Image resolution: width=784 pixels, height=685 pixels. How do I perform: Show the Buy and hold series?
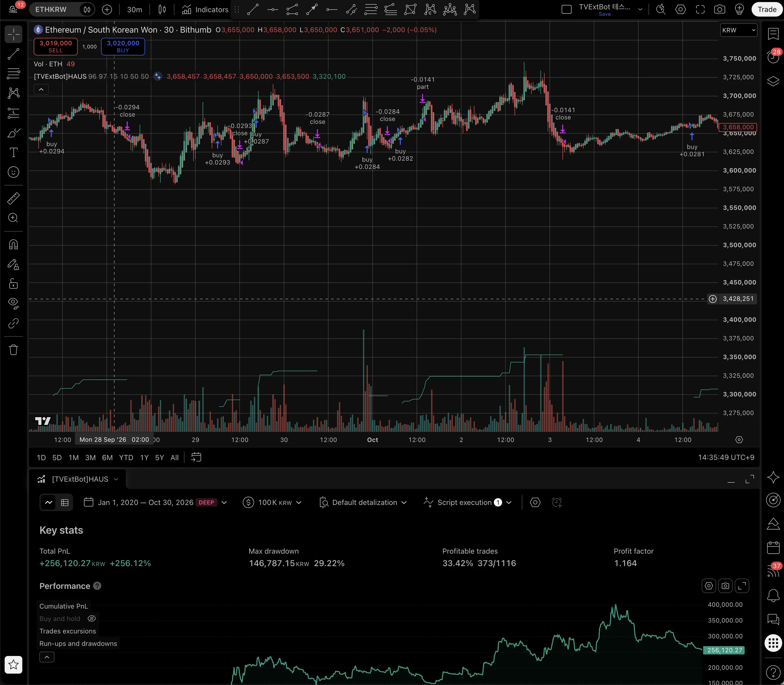coord(92,618)
